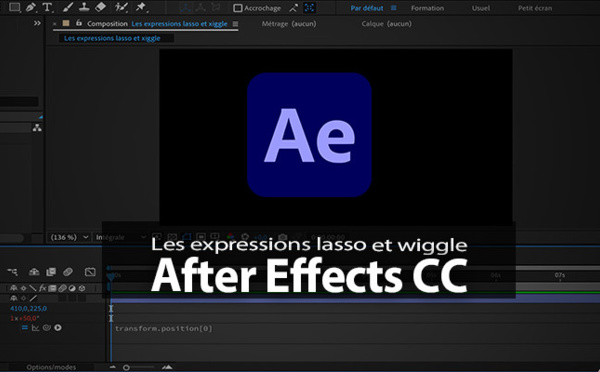Switch to the Petit écran workspace
The width and height of the screenshot is (600, 372).
pos(535,8)
